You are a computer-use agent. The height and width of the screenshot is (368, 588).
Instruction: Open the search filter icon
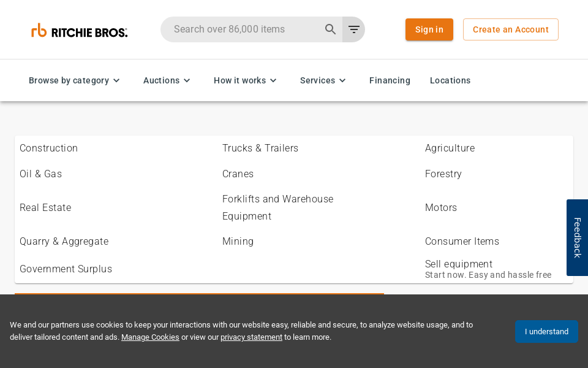[x=353, y=29]
